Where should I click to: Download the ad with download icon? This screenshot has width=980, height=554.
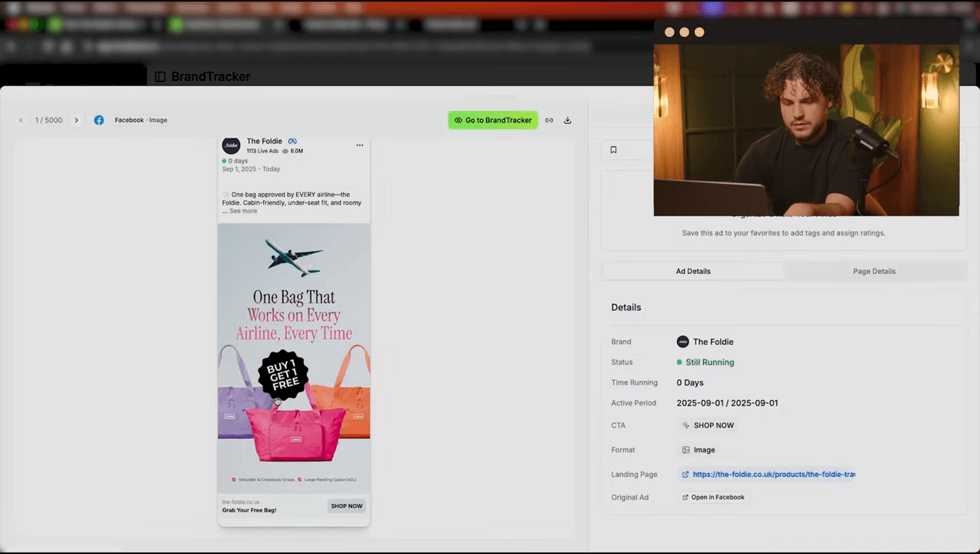click(568, 120)
